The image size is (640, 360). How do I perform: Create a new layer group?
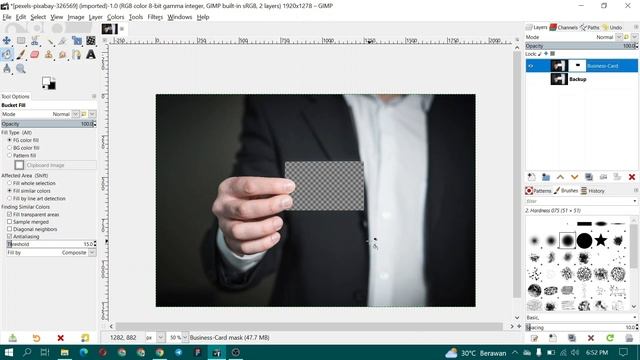click(546, 177)
